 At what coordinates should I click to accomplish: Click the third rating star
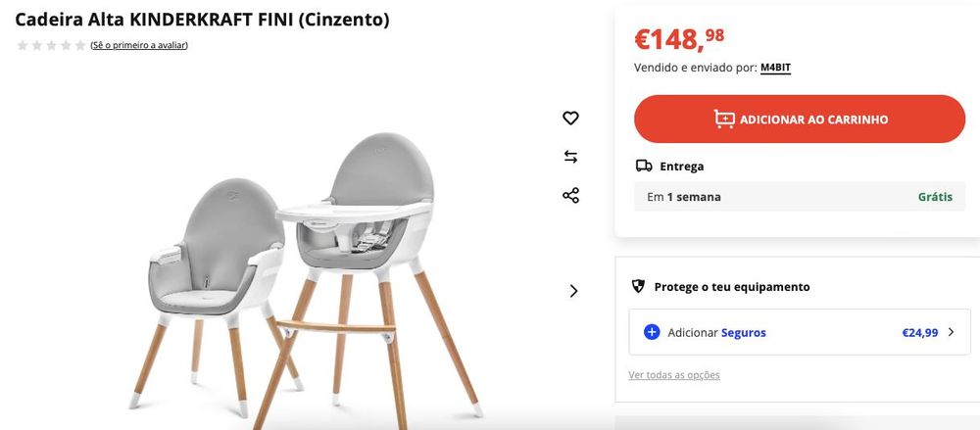[x=51, y=45]
